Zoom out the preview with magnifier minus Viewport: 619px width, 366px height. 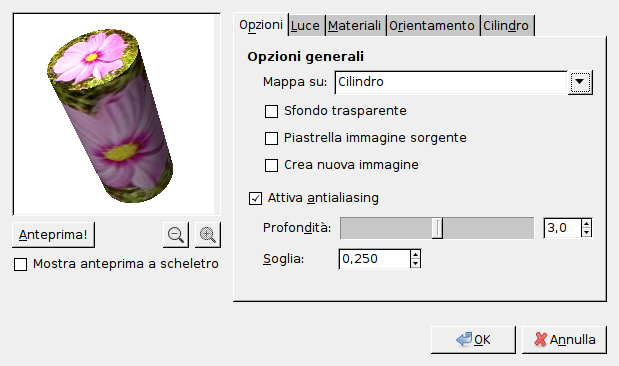[x=176, y=235]
